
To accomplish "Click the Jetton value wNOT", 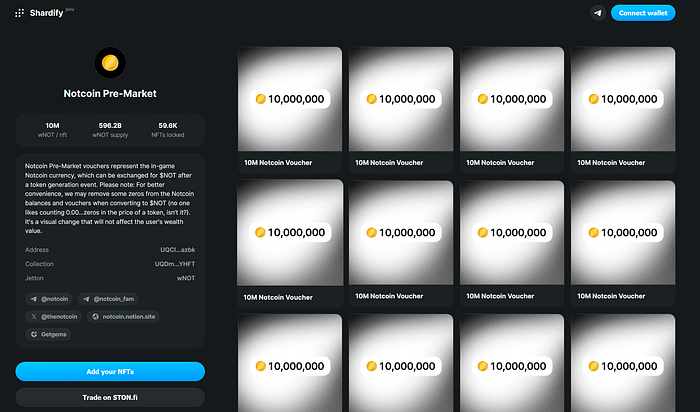I will pos(186,278).
